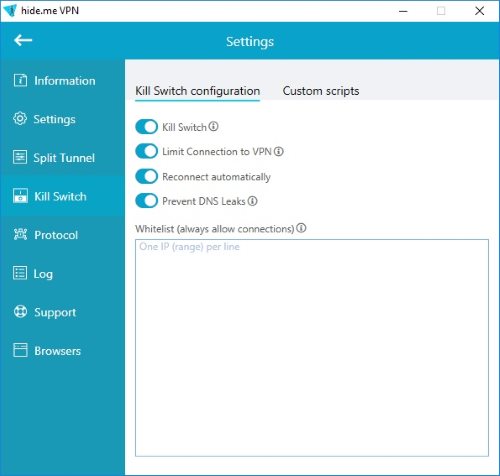Disable the Kill Switch toggle
Viewport: 500px width, 476px height.
click(x=146, y=127)
